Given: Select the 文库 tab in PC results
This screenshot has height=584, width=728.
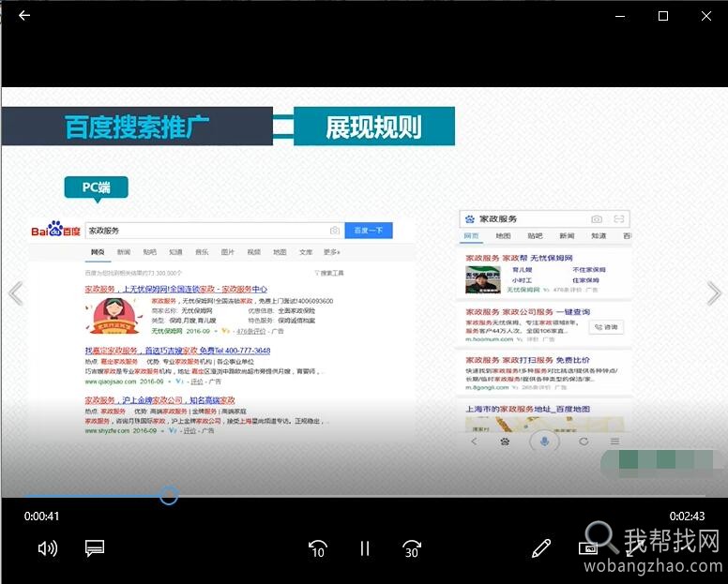Looking at the screenshot, I should (306, 252).
